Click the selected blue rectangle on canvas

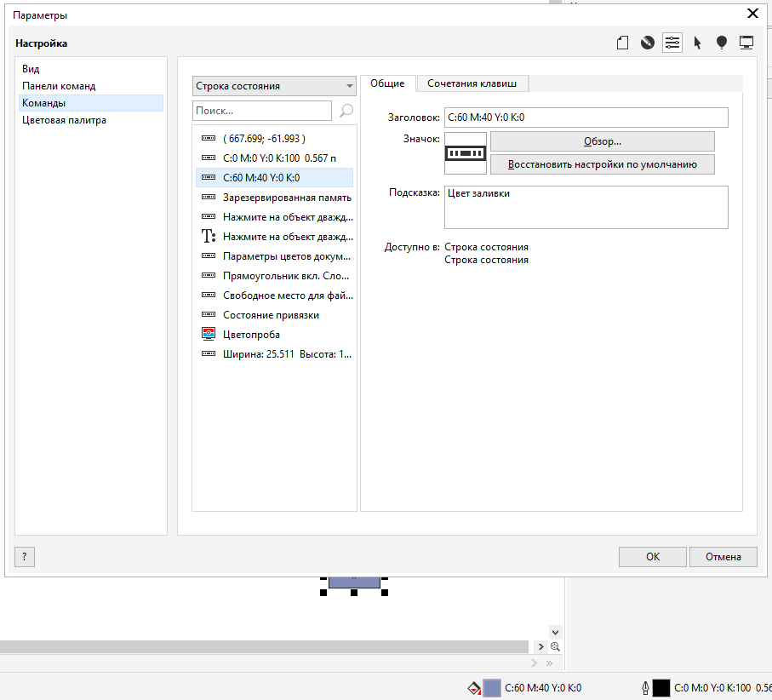click(x=354, y=582)
